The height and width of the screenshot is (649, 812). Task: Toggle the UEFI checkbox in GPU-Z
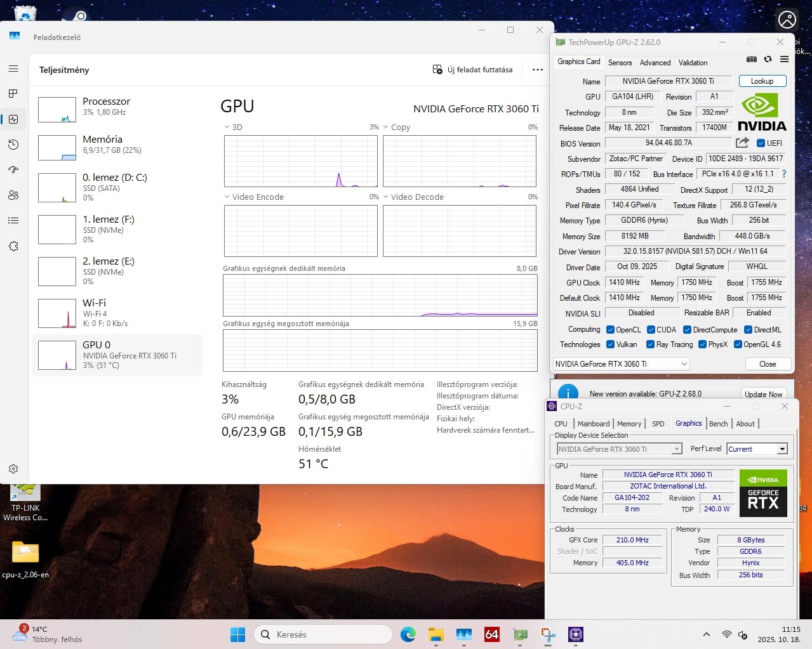tap(761, 143)
